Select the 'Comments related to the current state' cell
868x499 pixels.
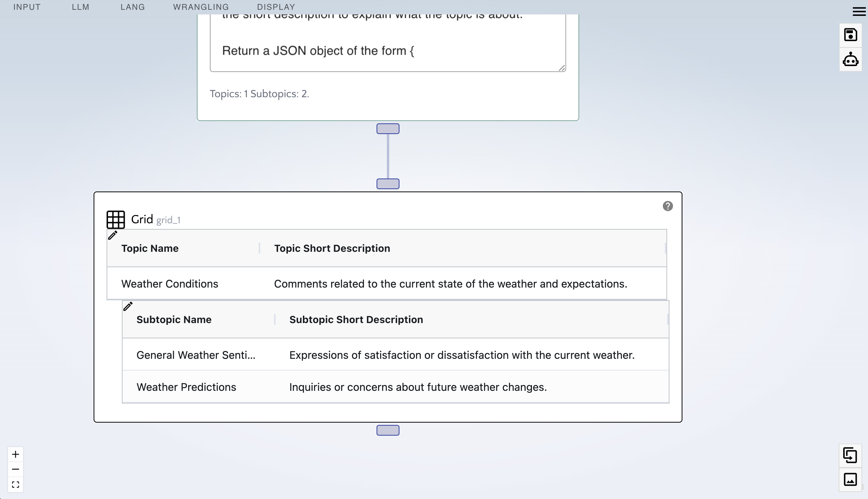(463, 284)
